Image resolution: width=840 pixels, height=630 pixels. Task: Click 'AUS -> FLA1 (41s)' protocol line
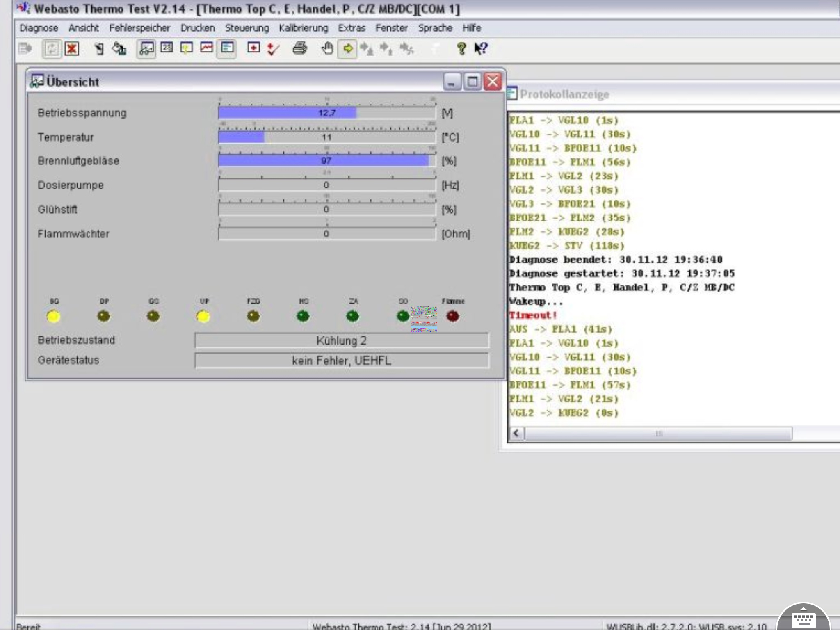click(x=561, y=329)
